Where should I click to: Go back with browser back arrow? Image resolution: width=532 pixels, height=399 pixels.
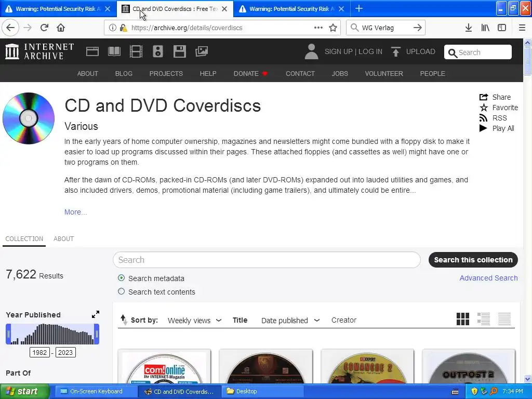click(10, 28)
